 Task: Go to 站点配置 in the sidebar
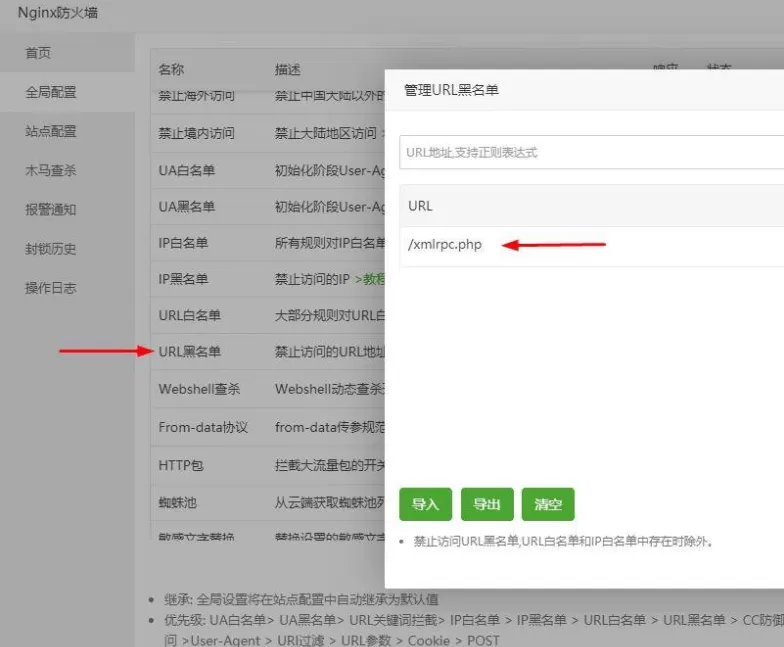tap(51, 131)
